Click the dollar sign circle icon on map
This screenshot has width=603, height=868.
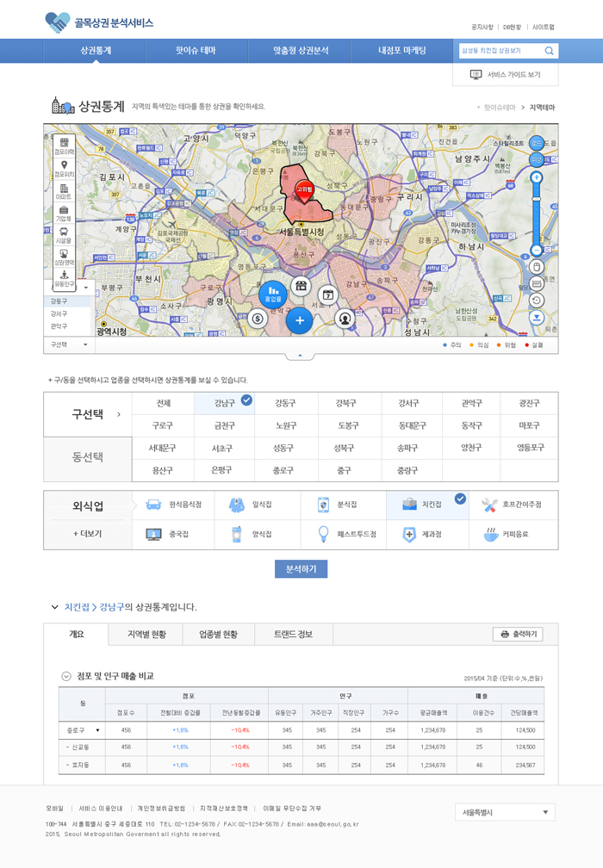[x=258, y=319]
